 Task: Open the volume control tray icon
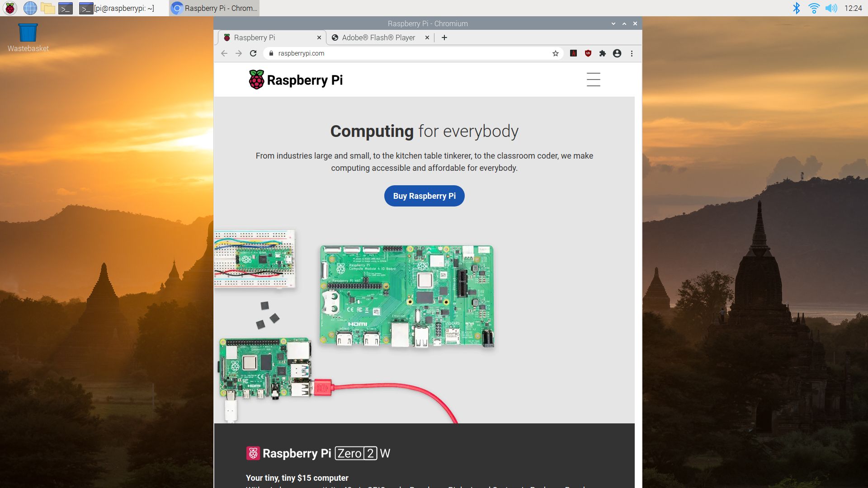(831, 8)
